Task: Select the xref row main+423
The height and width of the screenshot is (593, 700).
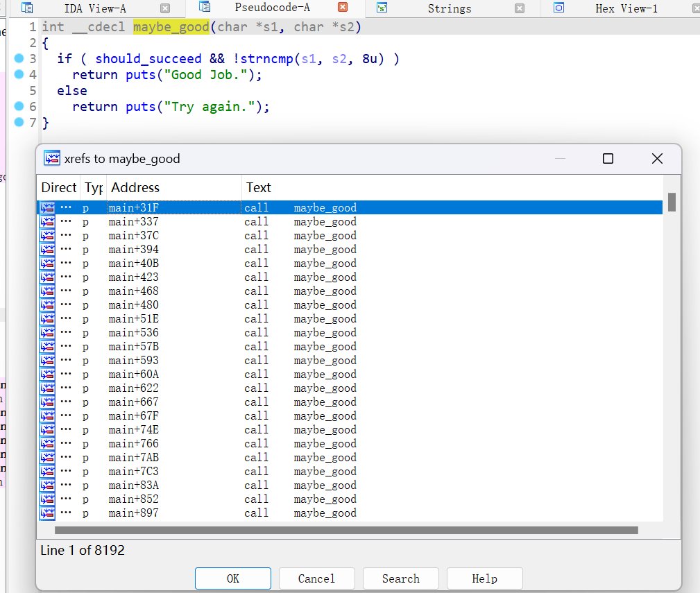Action: coord(350,277)
